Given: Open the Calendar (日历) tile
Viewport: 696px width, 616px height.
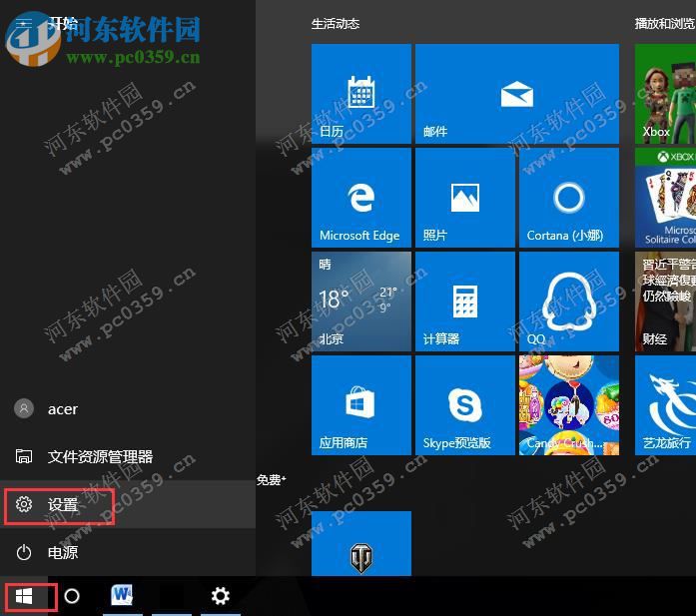Looking at the screenshot, I should coord(361,94).
